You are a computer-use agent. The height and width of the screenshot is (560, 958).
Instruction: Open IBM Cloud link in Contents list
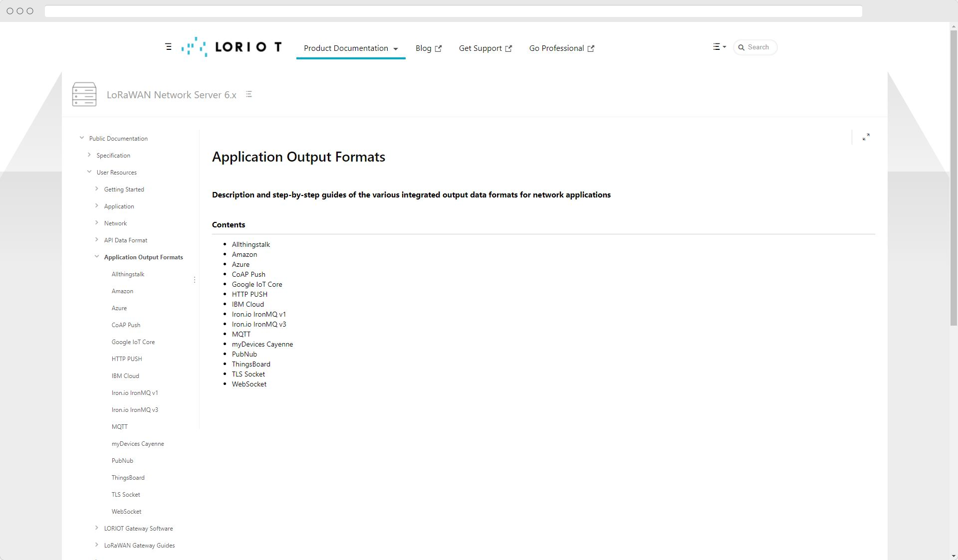pos(248,304)
